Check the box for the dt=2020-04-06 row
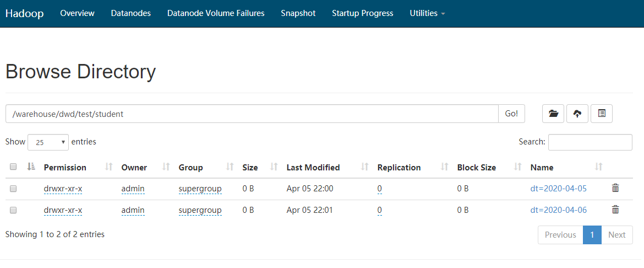 (x=13, y=210)
